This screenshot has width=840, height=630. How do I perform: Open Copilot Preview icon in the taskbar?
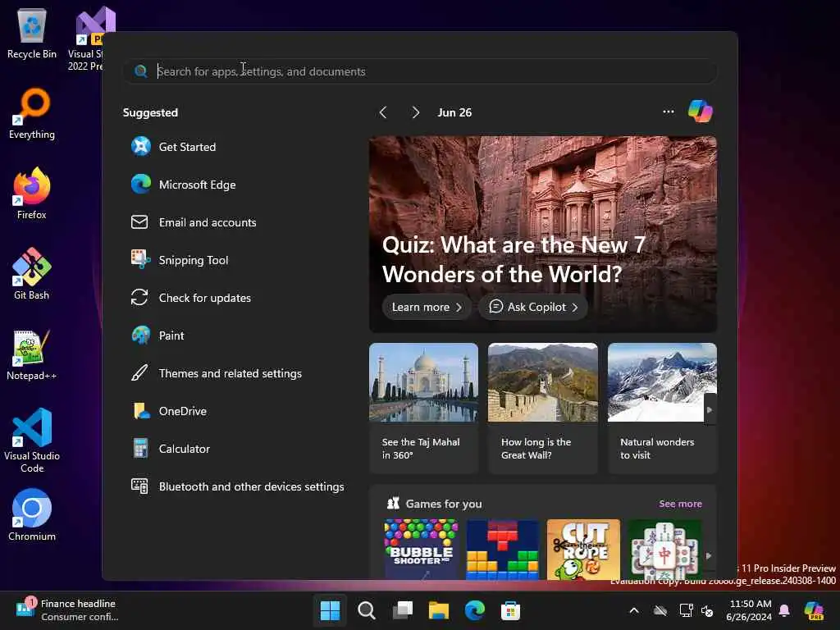pyautogui.click(x=814, y=610)
